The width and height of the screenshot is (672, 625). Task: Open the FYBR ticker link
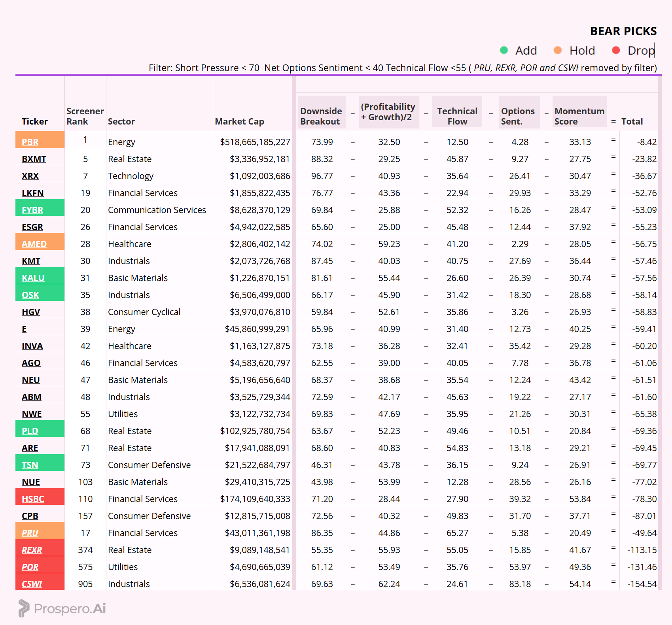tap(32, 210)
